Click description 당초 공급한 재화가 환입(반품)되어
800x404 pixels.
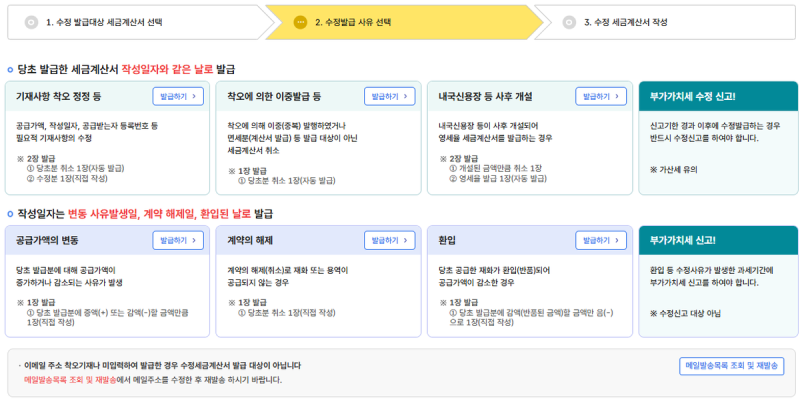(494, 270)
